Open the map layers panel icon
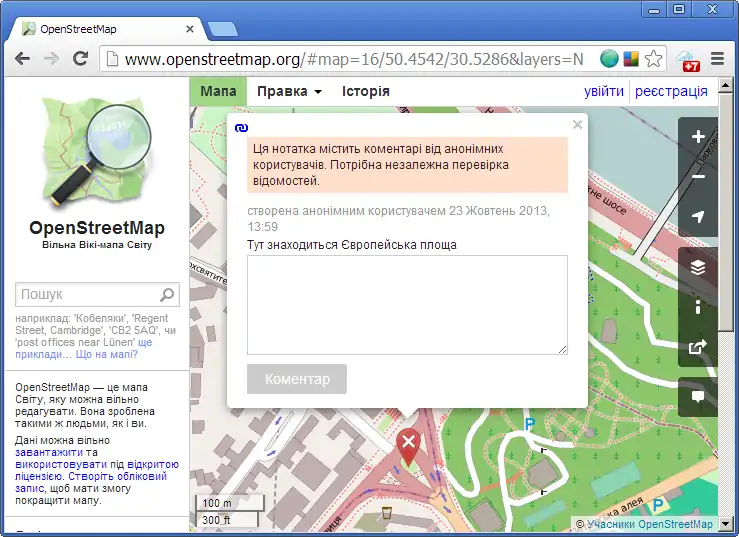 pyautogui.click(x=698, y=267)
